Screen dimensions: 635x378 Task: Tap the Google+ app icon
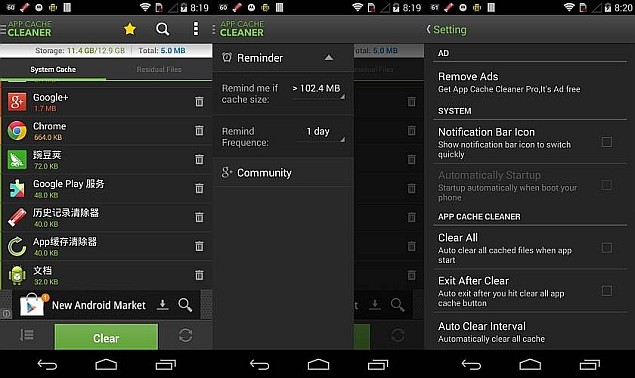tap(17, 102)
